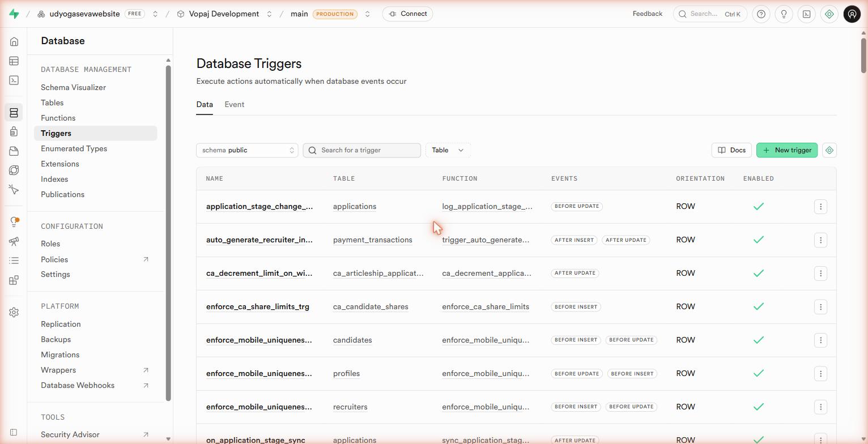This screenshot has height=444, width=868.
Task: Click the PRODUCTION branch badge
Action: click(335, 14)
